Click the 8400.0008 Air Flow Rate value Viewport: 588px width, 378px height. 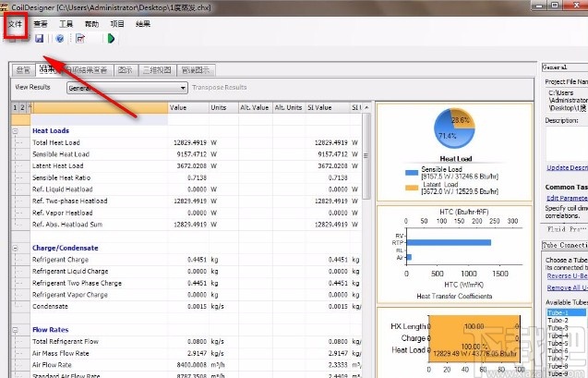[x=192, y=365]
